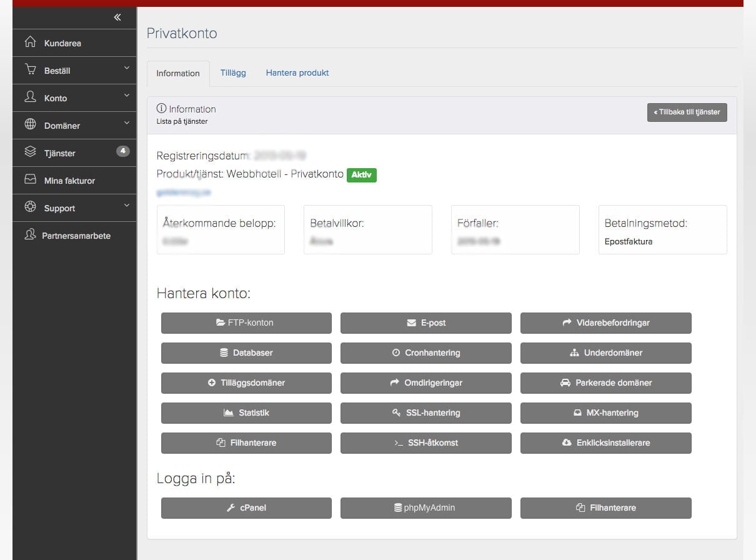Click the Tjänster layers icon
The height and width of the screenshot is (560, 756).
point(30,152)
